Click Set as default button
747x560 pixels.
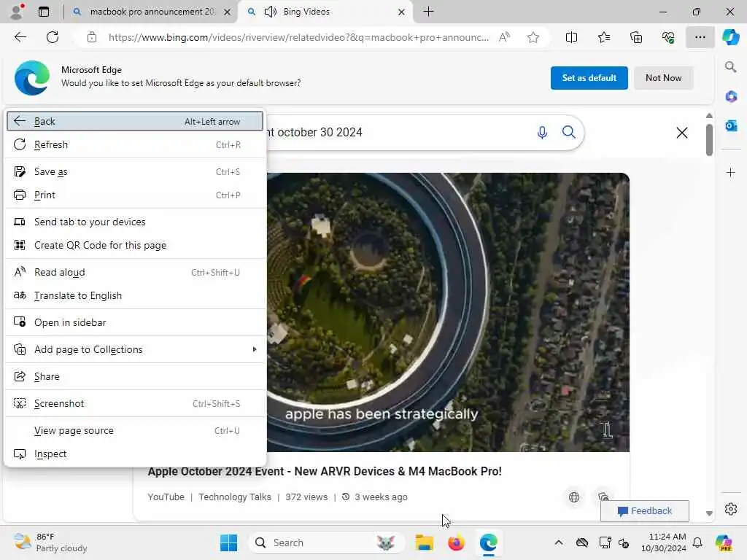pyautogui.click(x=589, y=78)
